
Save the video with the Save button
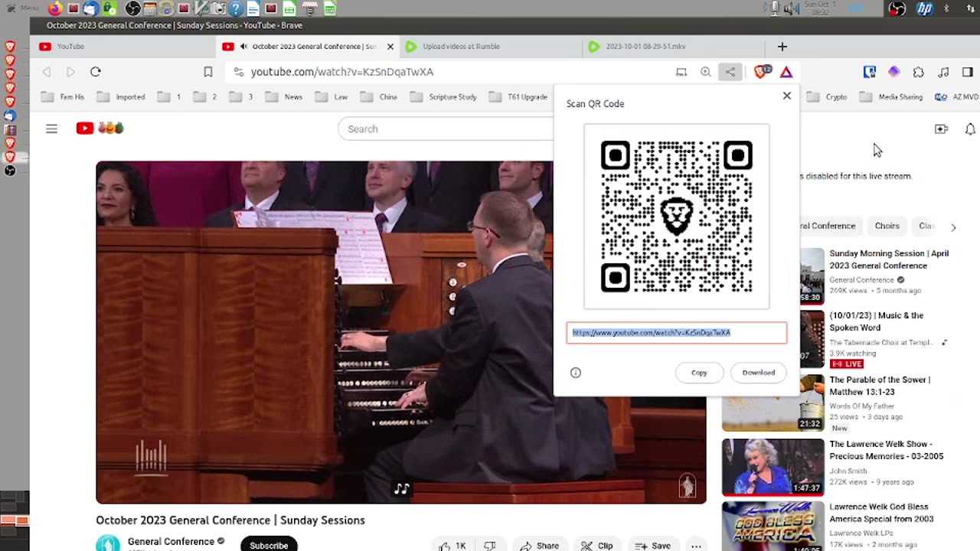[652, 546]
